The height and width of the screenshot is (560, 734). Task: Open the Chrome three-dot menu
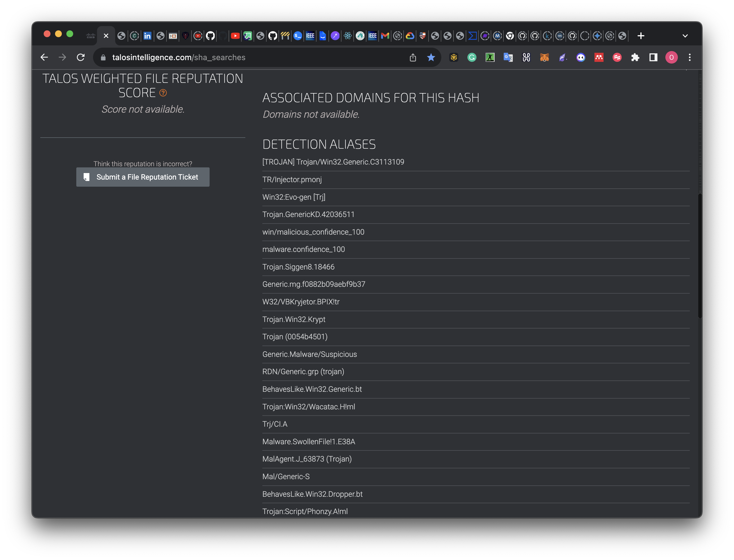coord(690,57)
